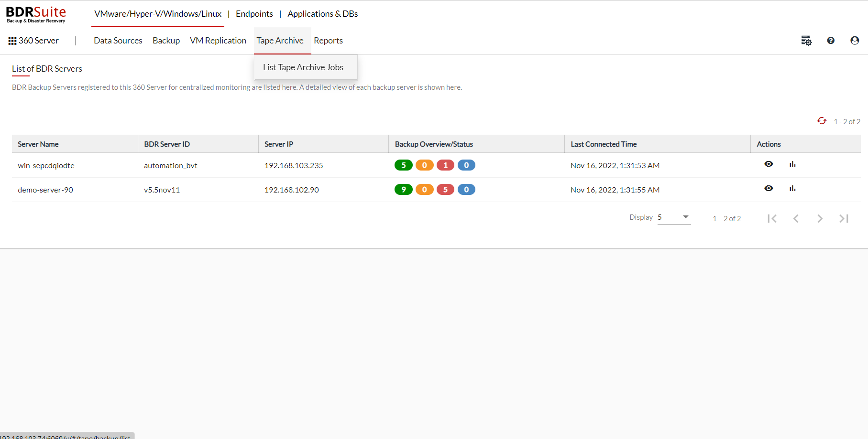Refresh the BDR servers list
Viewport: 868px width, 439px height.
(x=822, y=121)
